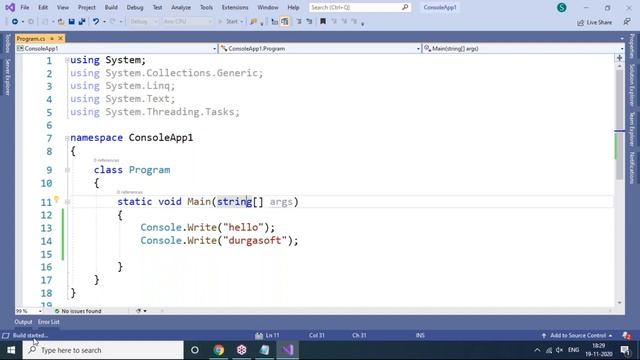Open the Action Center notification icon
640x360 pixels.
[625, 350]
